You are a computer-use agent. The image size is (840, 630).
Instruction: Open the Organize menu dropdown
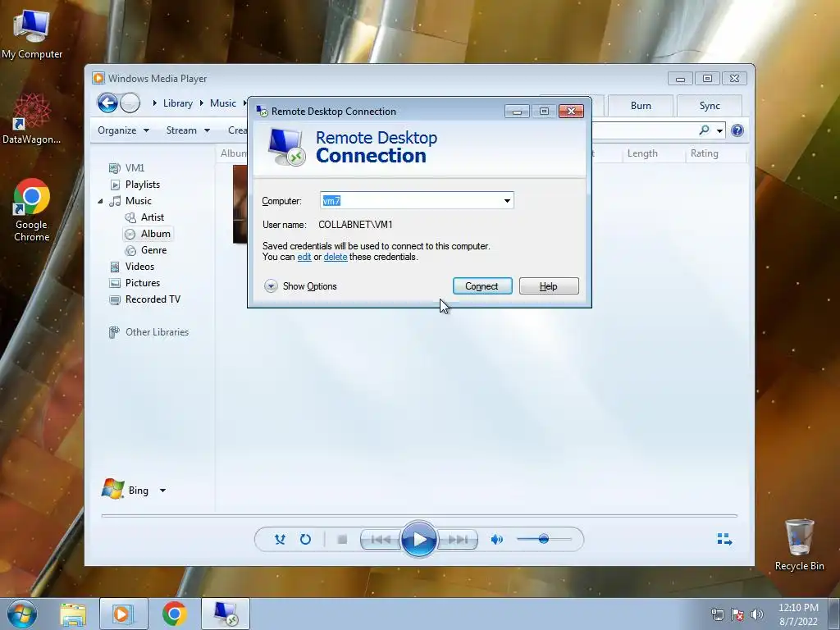pyautogui.click(x=123, y=130)
